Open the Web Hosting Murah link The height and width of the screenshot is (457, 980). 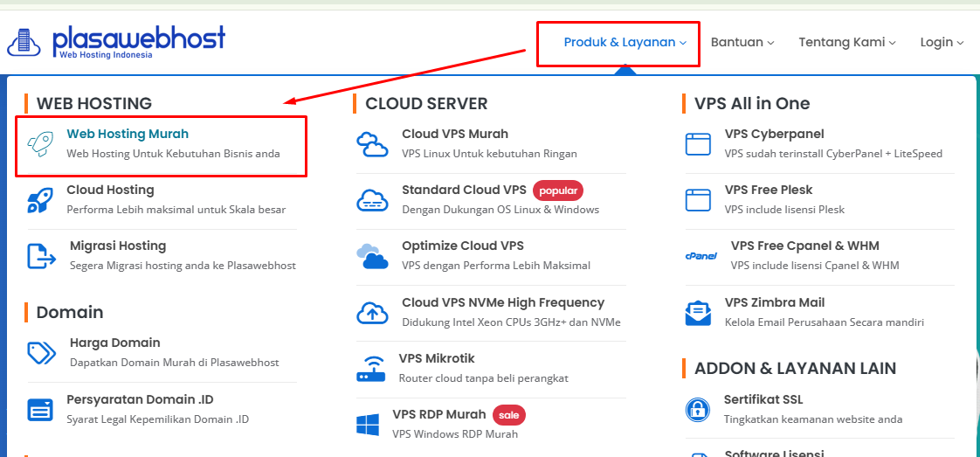pyautogui.click(x=128, y=134)
